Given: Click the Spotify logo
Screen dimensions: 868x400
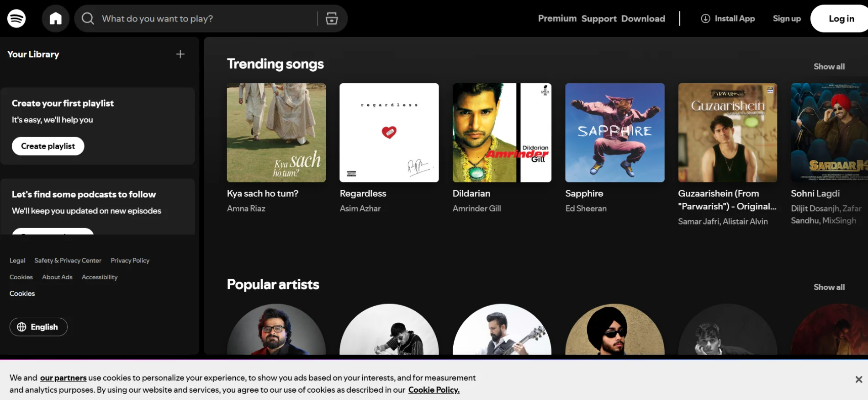Looking at the screenshot, I should pos(16,18).
